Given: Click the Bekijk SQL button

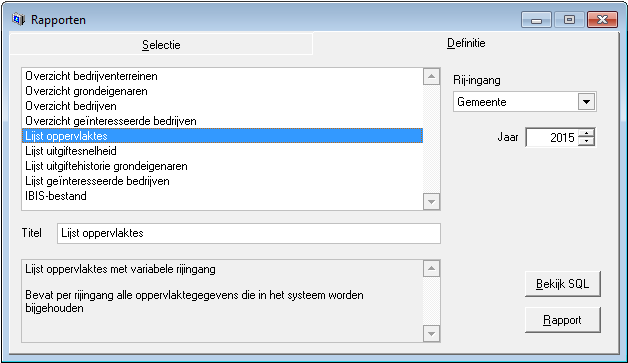Looking at the screenshot, I should pyautogui.click(x=562, y=284).
